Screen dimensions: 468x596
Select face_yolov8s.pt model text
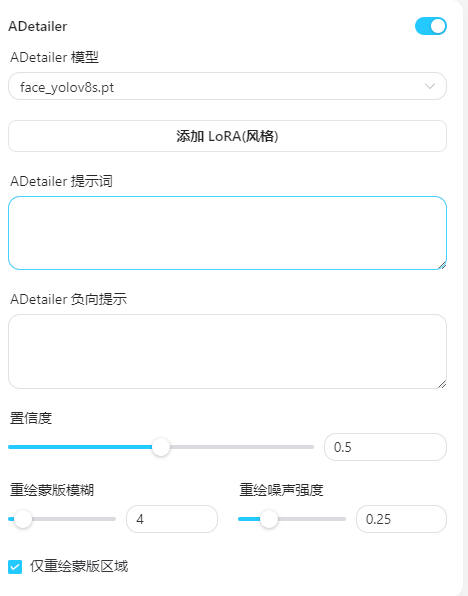click(x=67, y=87)
